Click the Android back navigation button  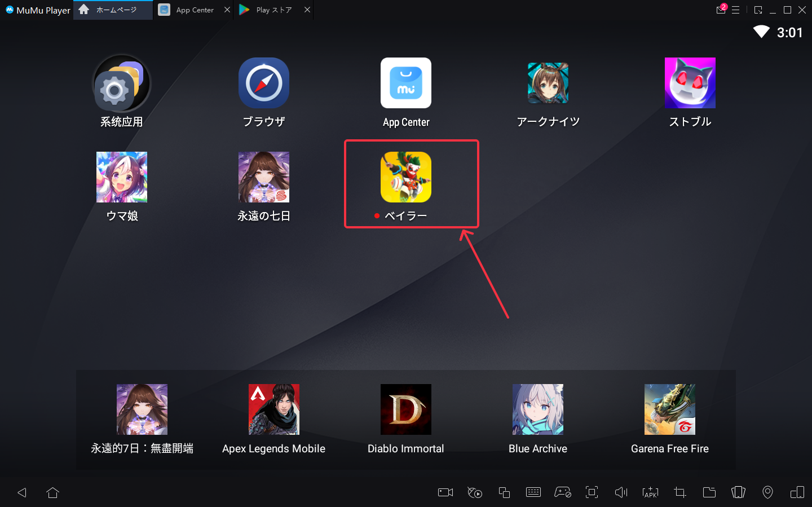coord(22,492)
